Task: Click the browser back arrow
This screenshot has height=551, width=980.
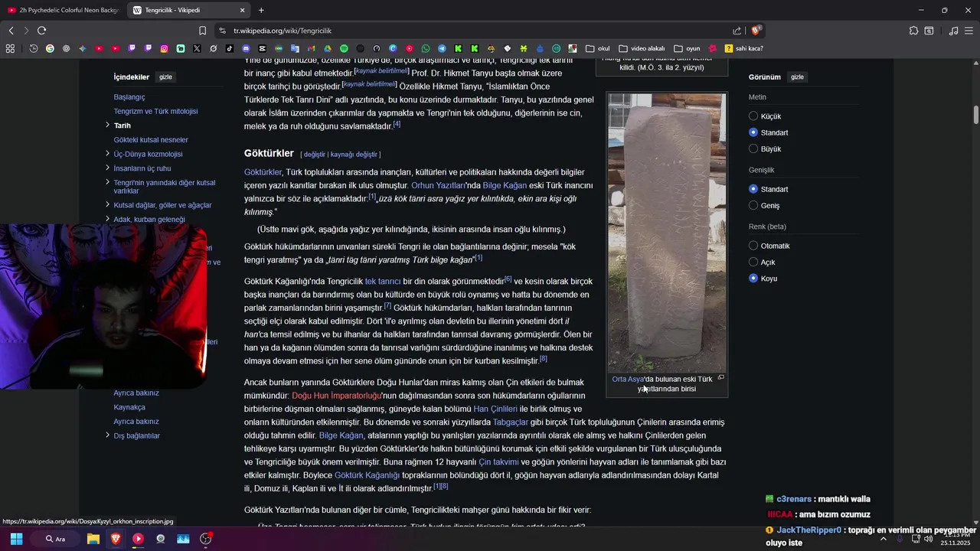Action: click(11, 31)
